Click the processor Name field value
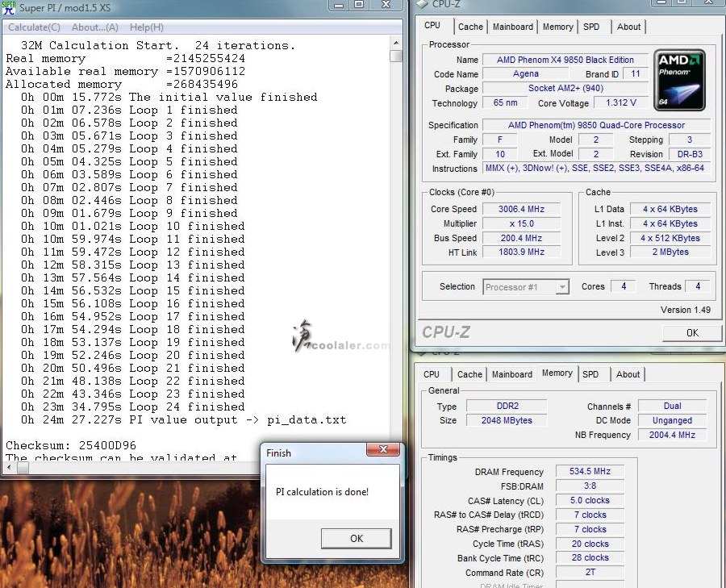The image size is (726, 588). coord(565,60)
